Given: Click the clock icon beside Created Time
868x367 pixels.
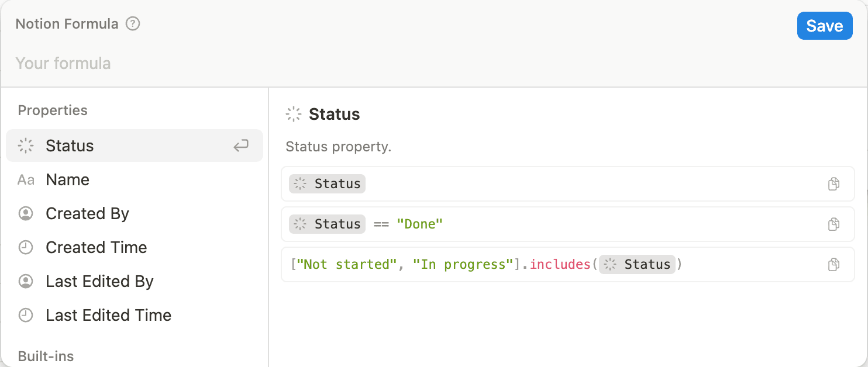Looking at the screenshot, I should point(26,248).
